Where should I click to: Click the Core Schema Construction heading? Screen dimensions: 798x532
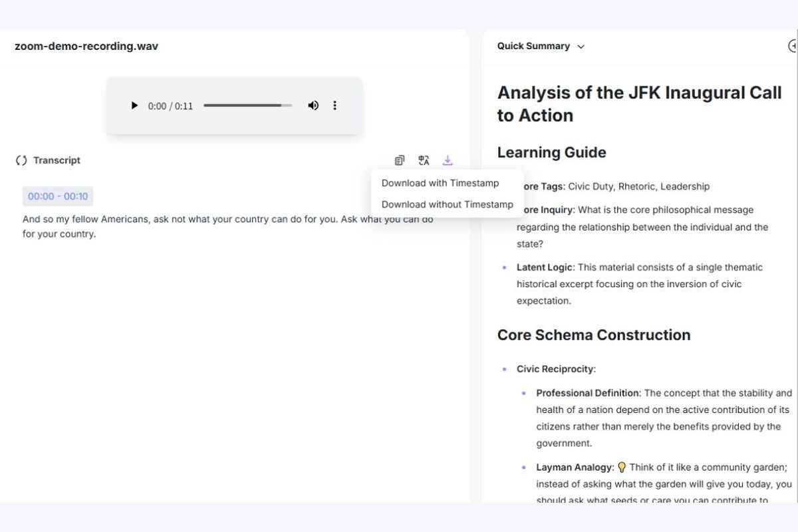pyautogui.click(x=594, y=334)
